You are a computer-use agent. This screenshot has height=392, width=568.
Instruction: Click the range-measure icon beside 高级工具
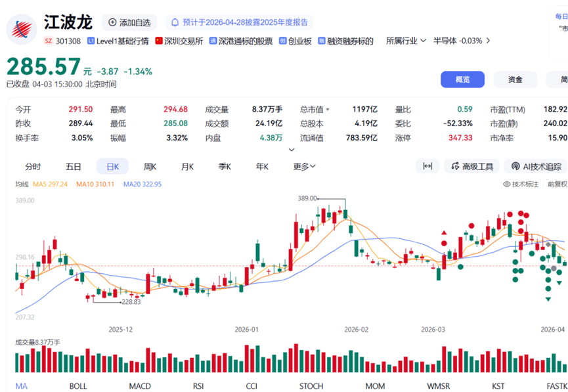point(427,167)
